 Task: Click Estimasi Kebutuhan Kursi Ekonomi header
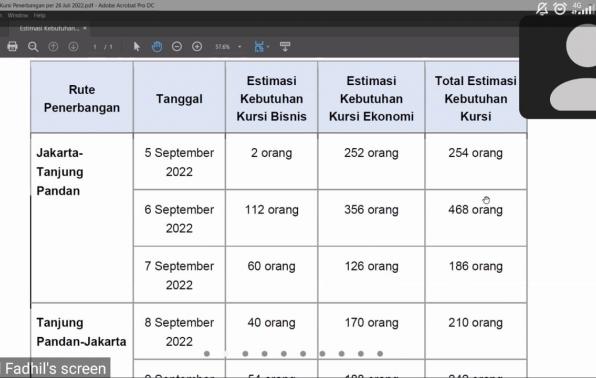tap(371, 98)
